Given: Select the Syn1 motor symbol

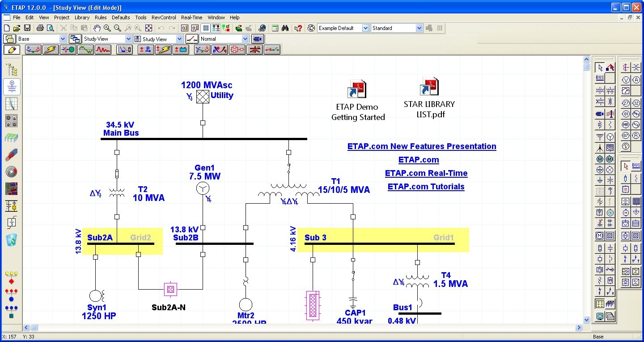Looking at the screenshot, I should point(96,295).
